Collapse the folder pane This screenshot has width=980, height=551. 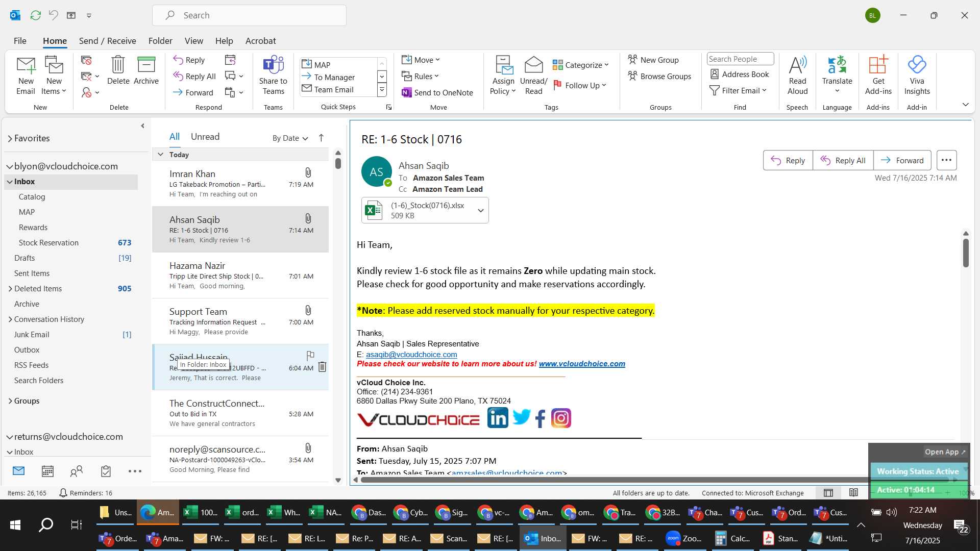(x=142, y=126)
